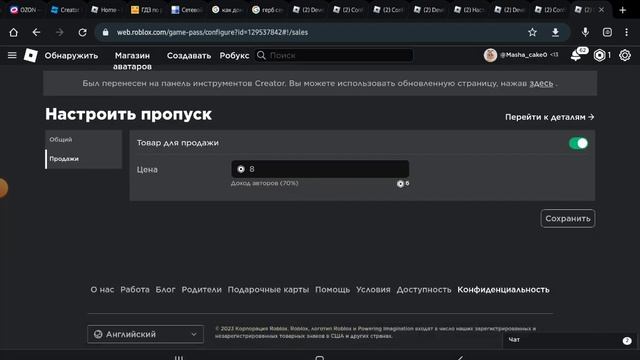Click the 2023 Roblox copyright text
Screen dimensions: 640x360
(x=375, y=332)
